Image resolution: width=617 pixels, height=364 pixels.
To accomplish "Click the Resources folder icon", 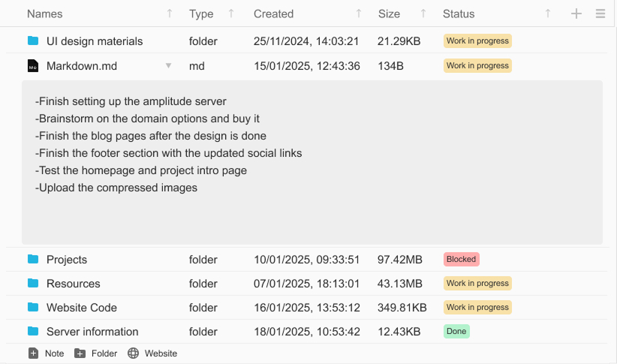I will (x=33, y=283).
